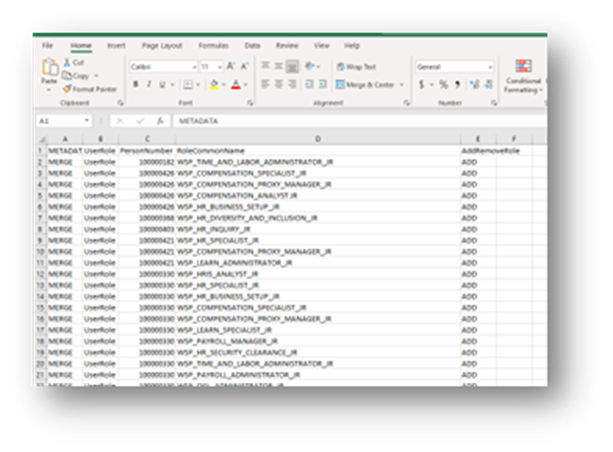Select cell WSP_HRIS_ANALYST_JR
The width and height of the screenshot is (613, 452).
tap(318, 274)
